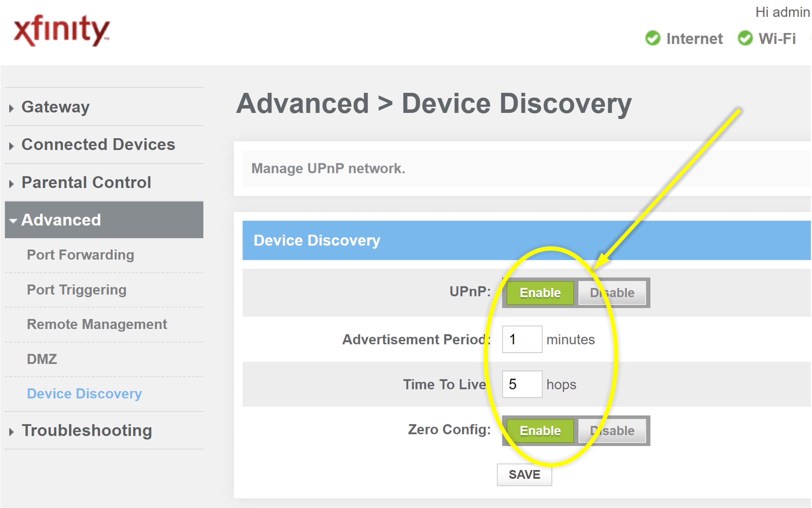This screenshot has height=508, width=812.
Task: Check the Internet status green checkmark icon
Action: tap(653, 38)
